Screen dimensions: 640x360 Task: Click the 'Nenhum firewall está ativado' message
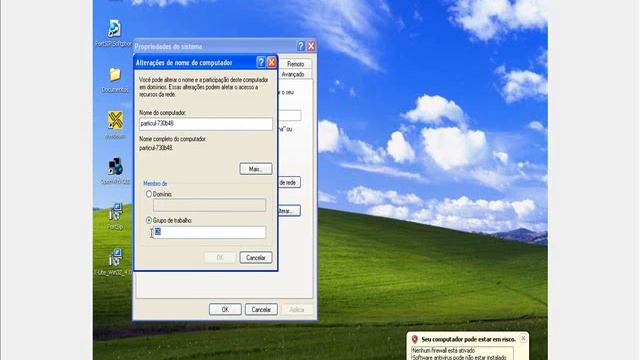coord(443,351)
